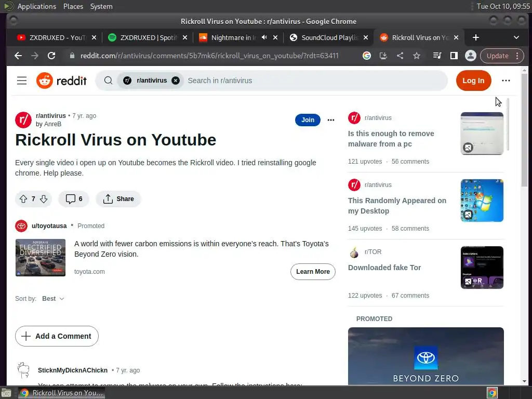Click the r/antivirus community avatar on post

pos(23,120)
